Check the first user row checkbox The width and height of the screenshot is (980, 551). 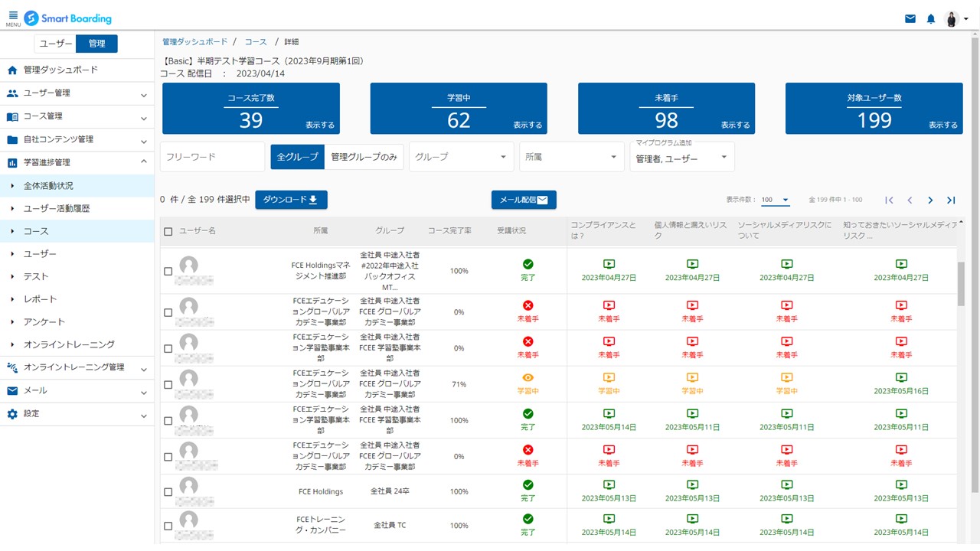(x=168, y=271)
